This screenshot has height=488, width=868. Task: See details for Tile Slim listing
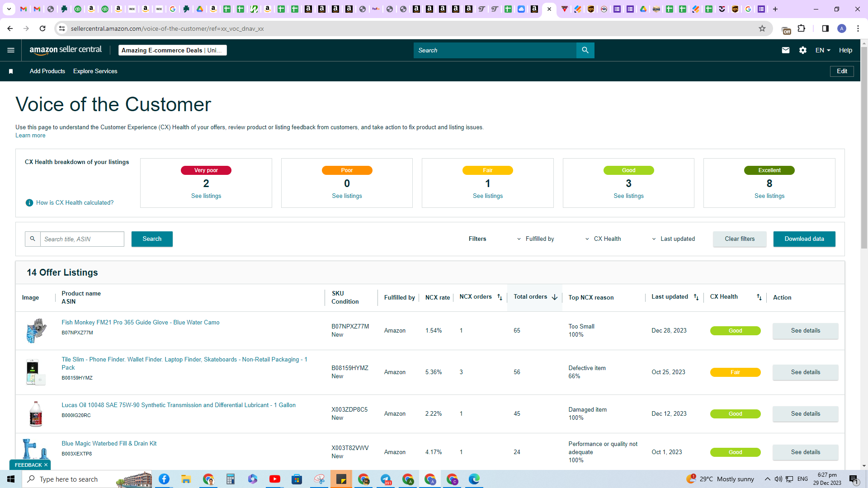coord(805,372)
